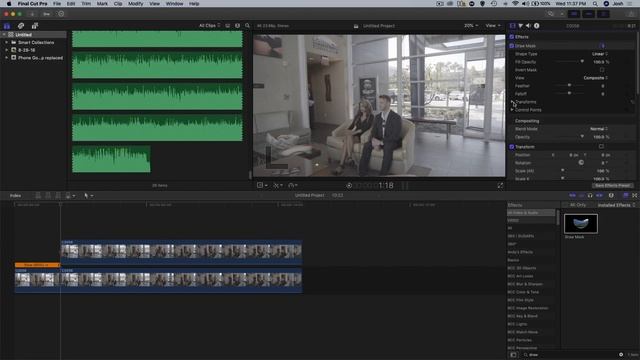Select BCC Lights effects category

518,324
